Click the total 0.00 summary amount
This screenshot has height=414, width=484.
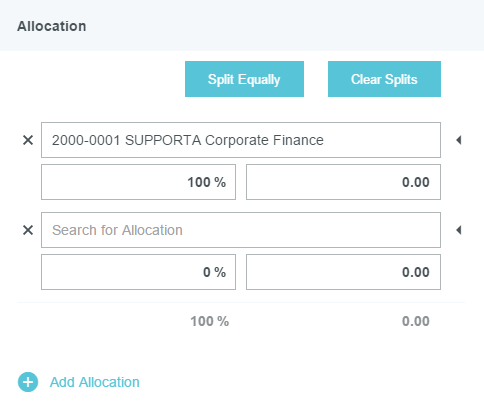pos(416,321)
